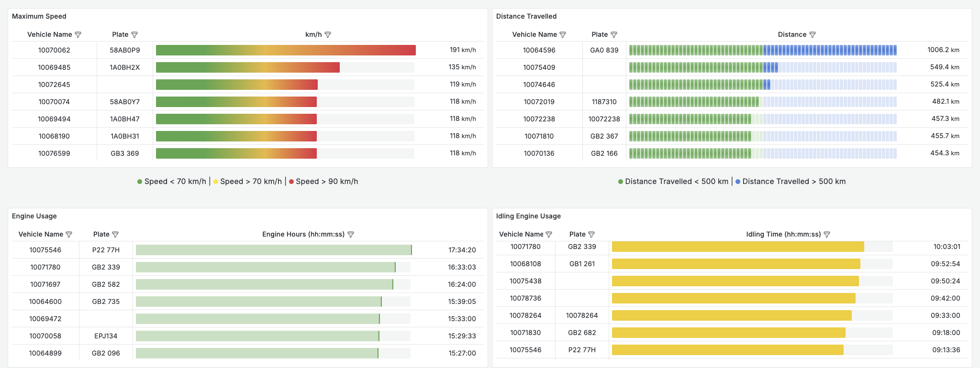The width and height of the screenshot is (980, 368).
Task: Click the speed bar for vehicle 10070062
Action: (x=286, y=50)
